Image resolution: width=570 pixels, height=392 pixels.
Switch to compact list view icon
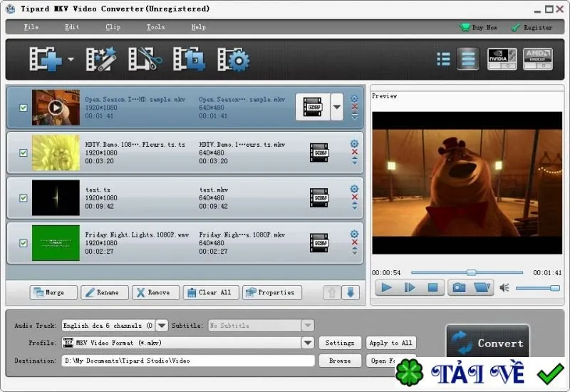(443, 59)
